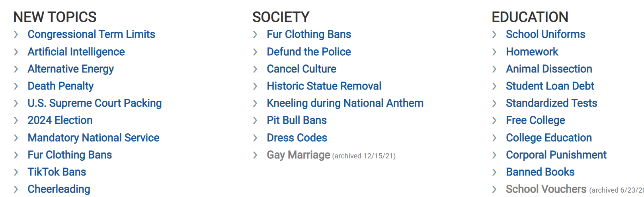
Task: Click the chevron next to Pit Bull Bans
Action: pos(255,121)
